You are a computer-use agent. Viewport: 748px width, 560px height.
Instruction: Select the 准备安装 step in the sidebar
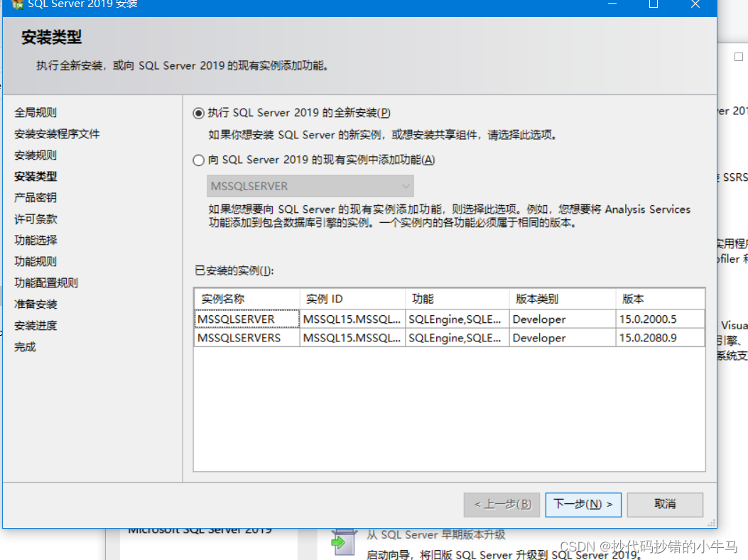point(36,304)
